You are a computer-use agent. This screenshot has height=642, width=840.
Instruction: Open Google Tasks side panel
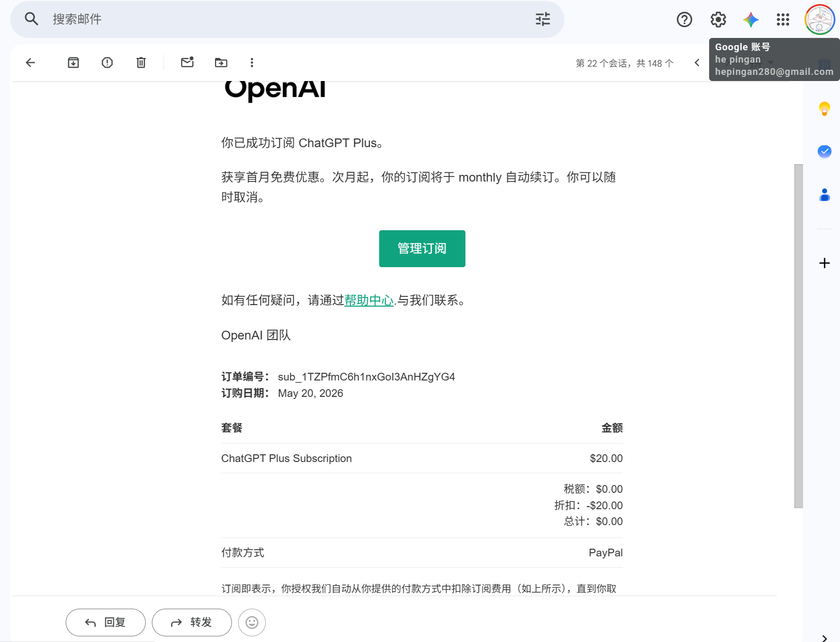tap(825, 151)
